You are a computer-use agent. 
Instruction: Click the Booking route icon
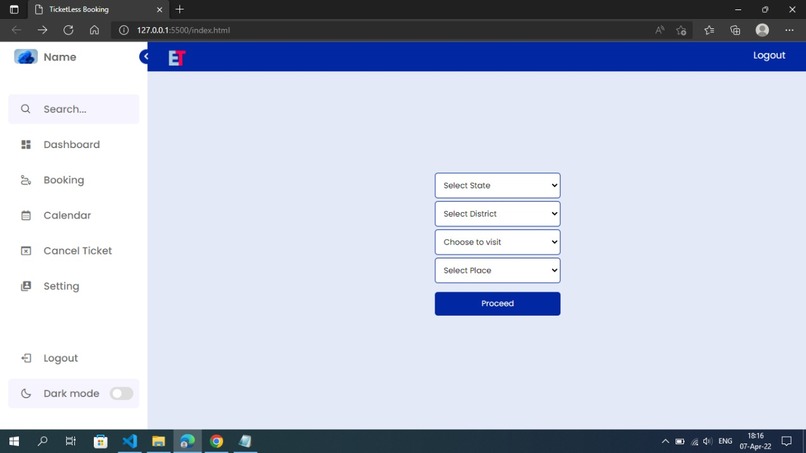pyautogui.click(x=26, y=180)
